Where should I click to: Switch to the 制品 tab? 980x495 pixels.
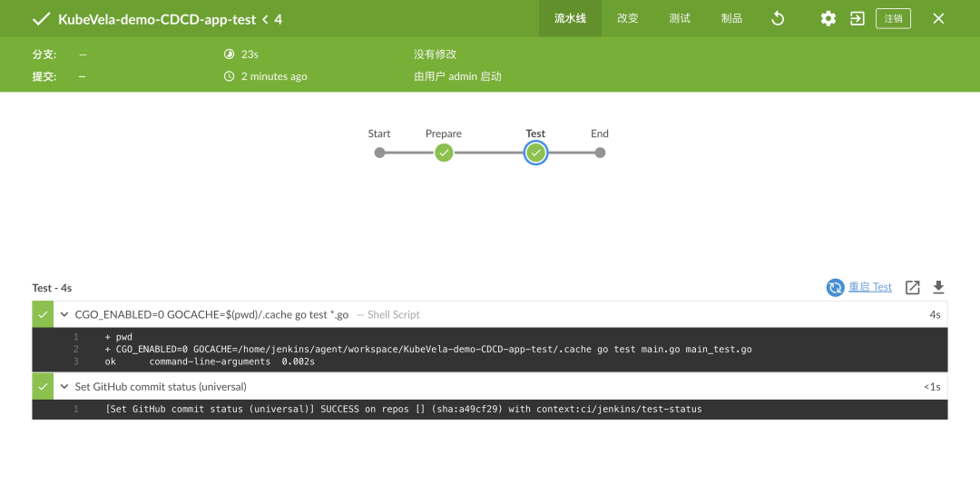tap(731, 19)
